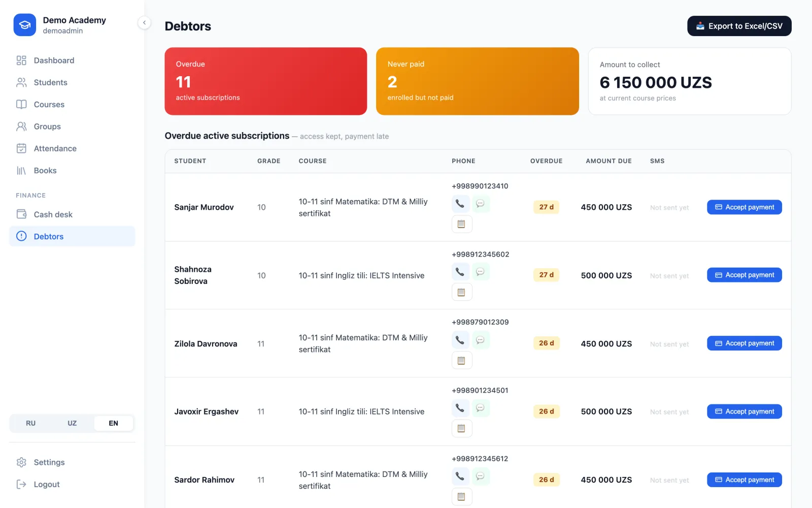812x508 pixels.
Task: Open Cash desk under Finance
Action: [72, 214]
